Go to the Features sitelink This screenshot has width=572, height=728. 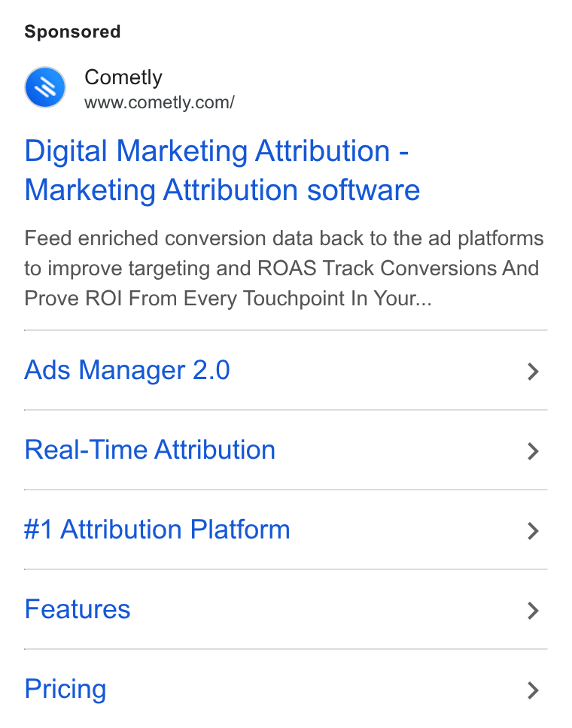pyautogui.click(x=77, y=609)
